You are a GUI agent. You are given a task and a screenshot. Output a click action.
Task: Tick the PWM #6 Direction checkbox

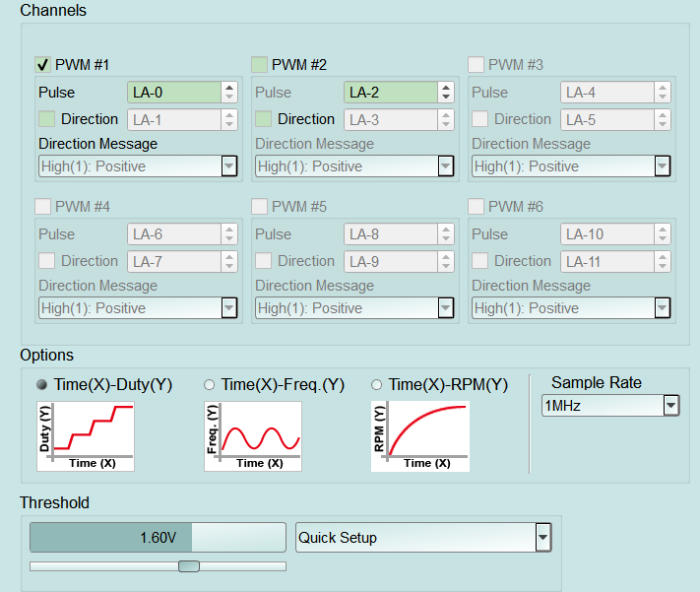(x=479, y=260)
